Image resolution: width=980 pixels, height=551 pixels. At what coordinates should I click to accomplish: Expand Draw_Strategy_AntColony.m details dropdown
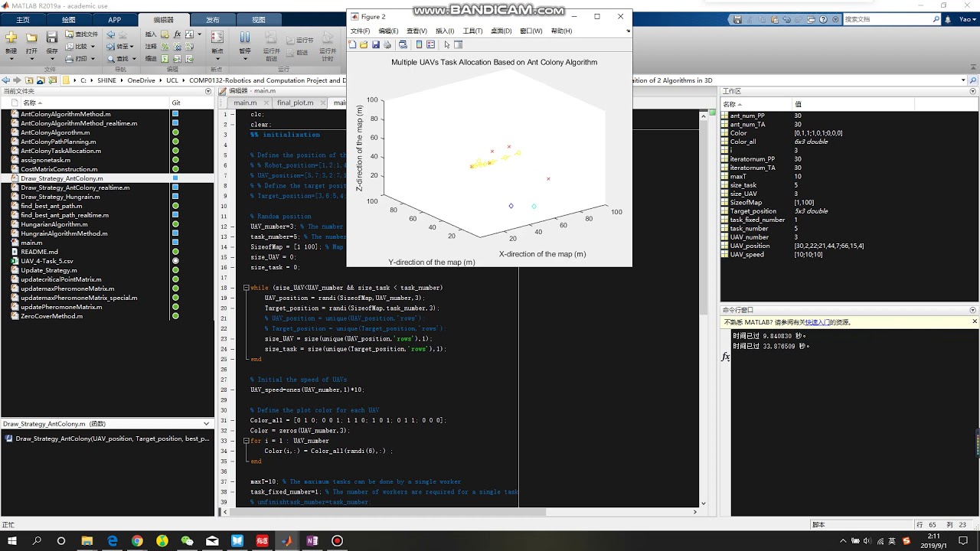[x=206, y=423]
